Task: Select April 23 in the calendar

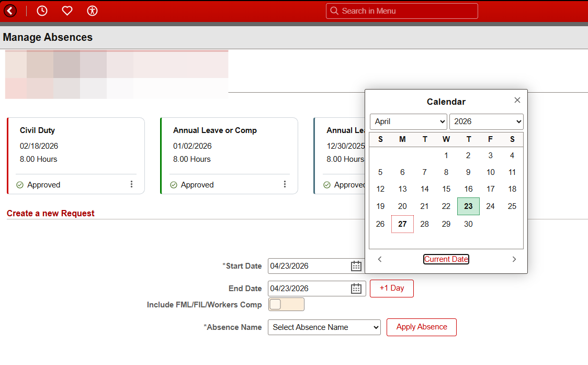Action: pyautogui.click(x=468, y=206)
